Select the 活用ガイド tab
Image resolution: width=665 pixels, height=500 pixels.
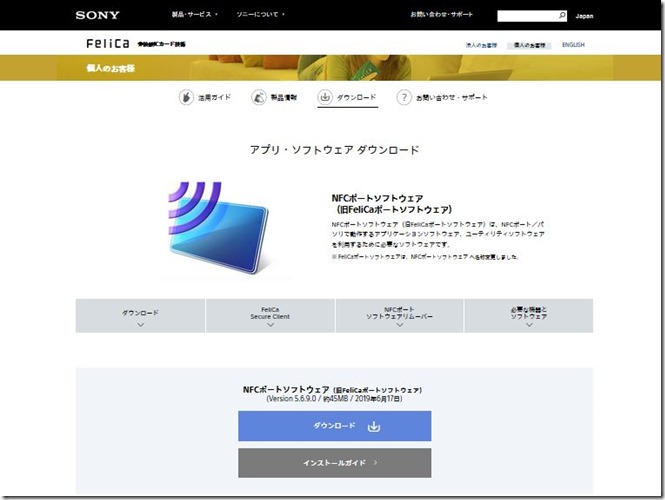click(x=205, y=98)
